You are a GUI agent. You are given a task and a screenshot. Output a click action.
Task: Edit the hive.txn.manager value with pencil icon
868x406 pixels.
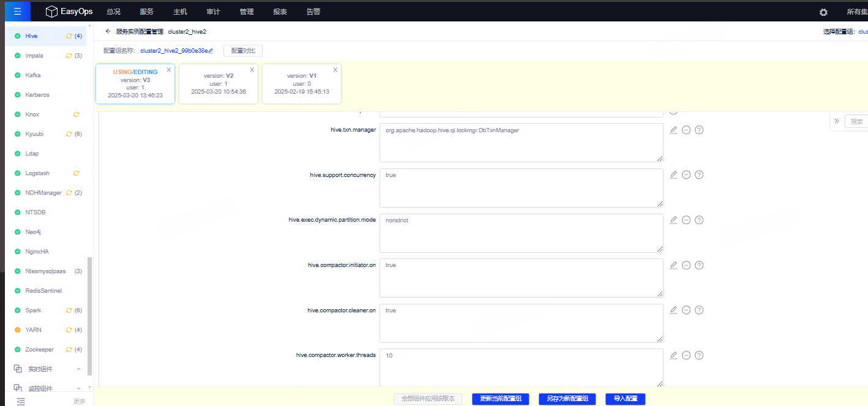673,130
